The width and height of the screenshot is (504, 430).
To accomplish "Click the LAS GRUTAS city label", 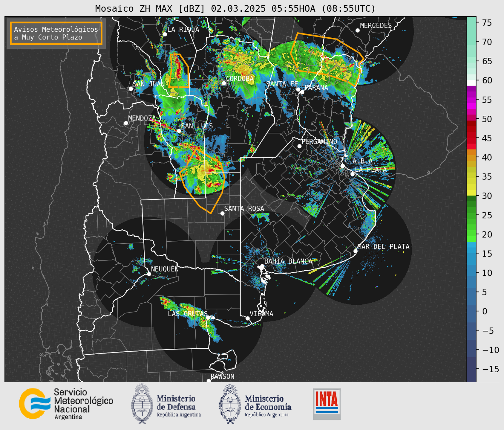I will pyautogui.click(x=188, y=314).
